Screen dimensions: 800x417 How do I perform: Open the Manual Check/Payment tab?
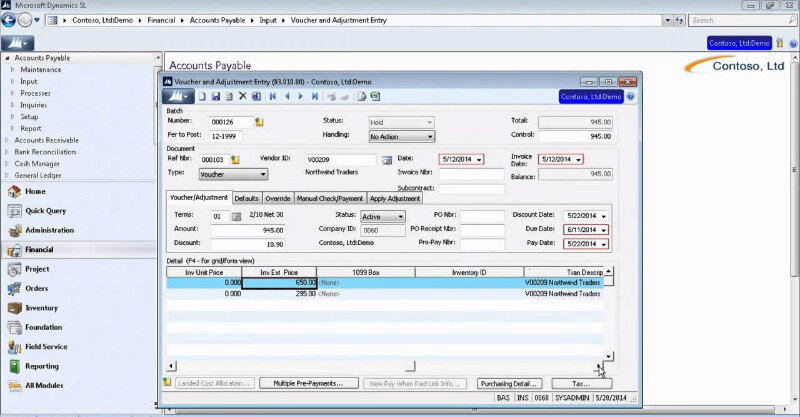tap(331, 198)
